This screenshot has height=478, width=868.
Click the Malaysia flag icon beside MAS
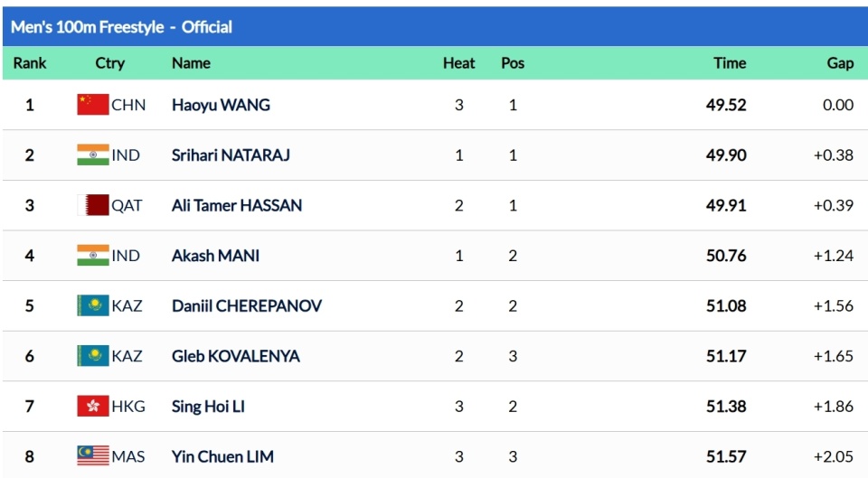pyautogui.click(x=93, y=456)
